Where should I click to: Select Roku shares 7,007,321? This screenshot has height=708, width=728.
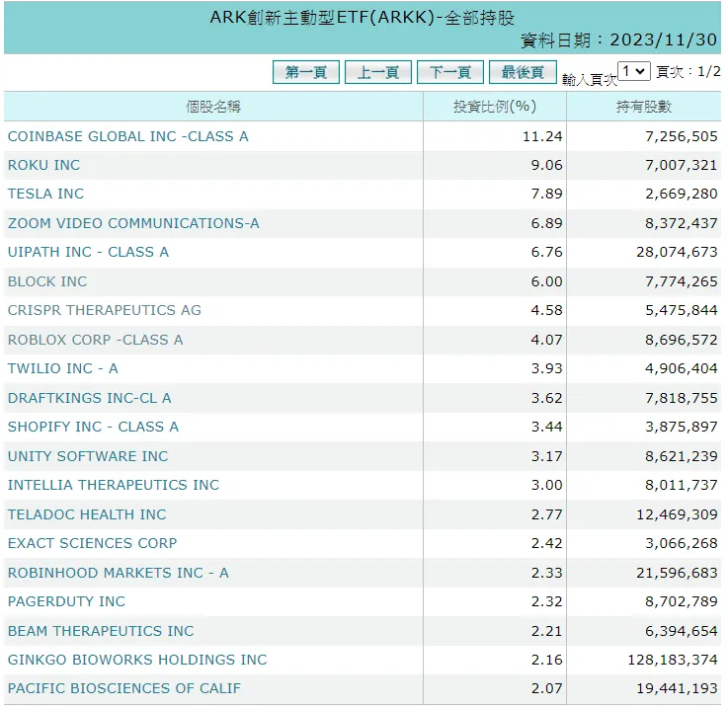682,165
